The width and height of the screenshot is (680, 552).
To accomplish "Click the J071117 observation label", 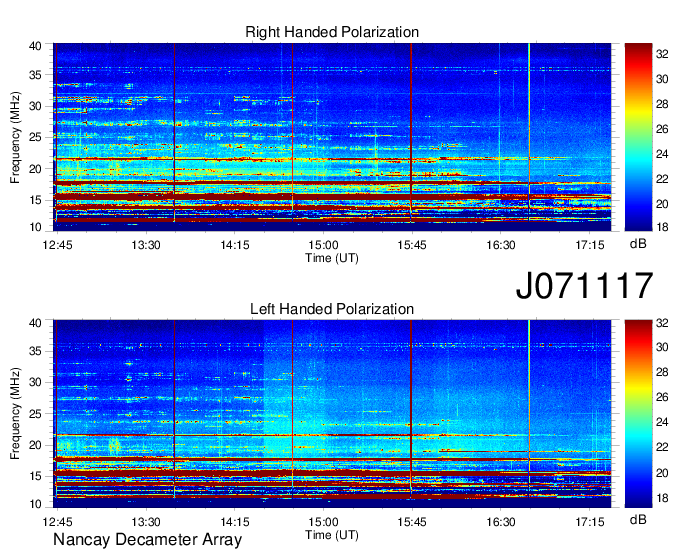I will point(584,285).
